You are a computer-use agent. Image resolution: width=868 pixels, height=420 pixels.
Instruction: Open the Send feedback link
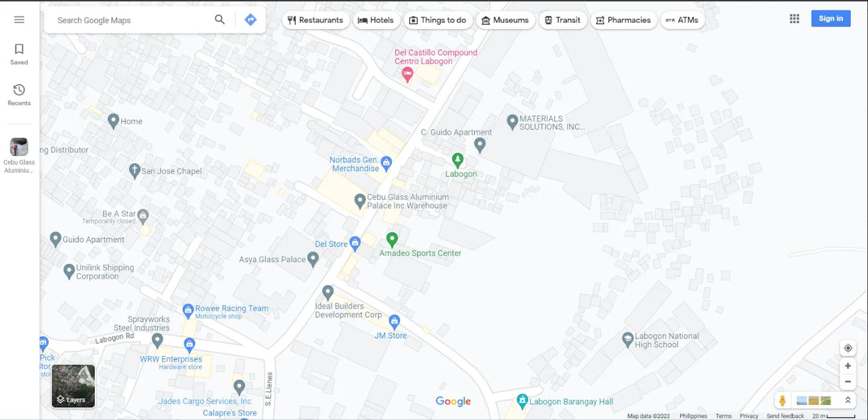click(x=785, y=416)
